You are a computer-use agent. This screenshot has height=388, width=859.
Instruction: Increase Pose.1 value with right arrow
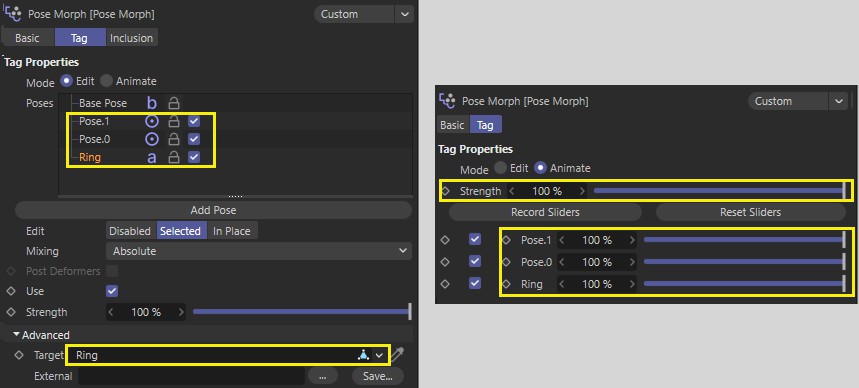632,240
